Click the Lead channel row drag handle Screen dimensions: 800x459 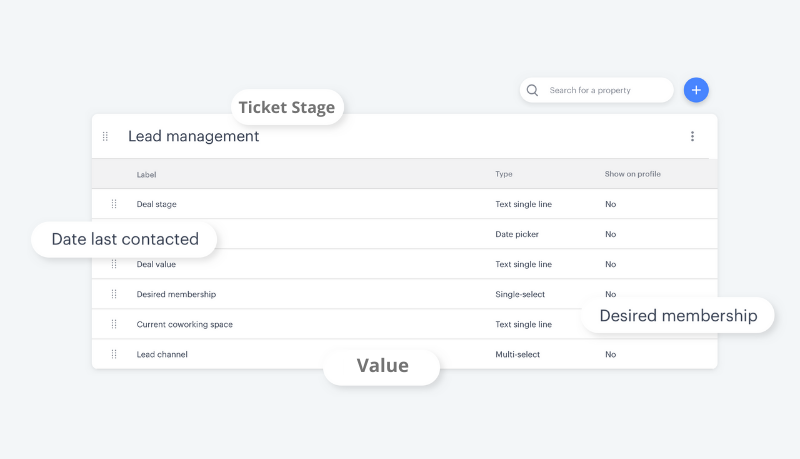click(114, 354)
